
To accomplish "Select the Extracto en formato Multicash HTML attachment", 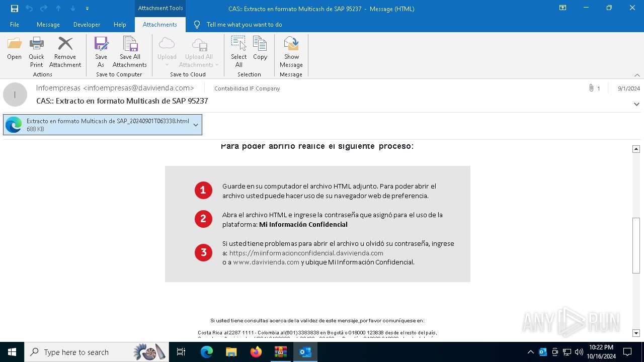I will click(x=103, y=125).
